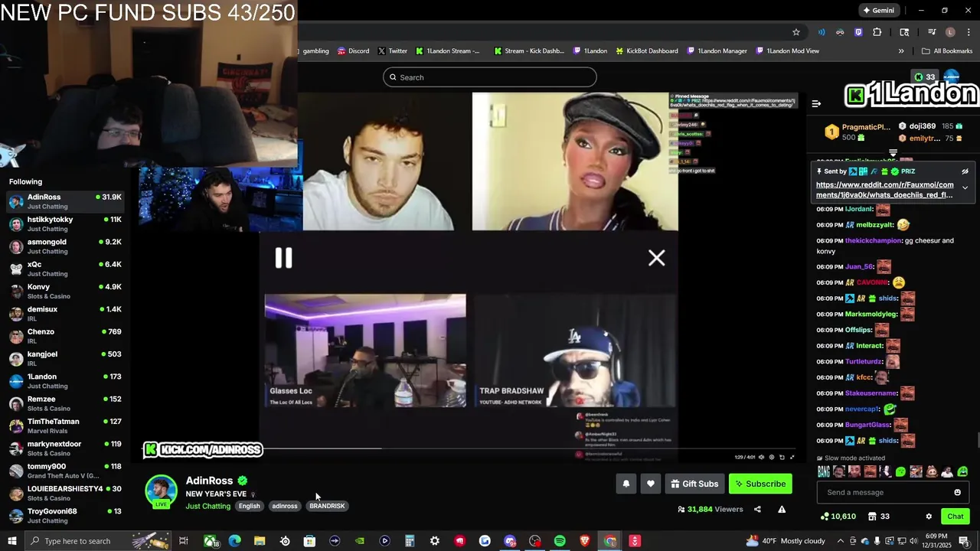Open Spotify from the Windows taskbar
This screenshot has height=551, width=980.
pos(560,541)
